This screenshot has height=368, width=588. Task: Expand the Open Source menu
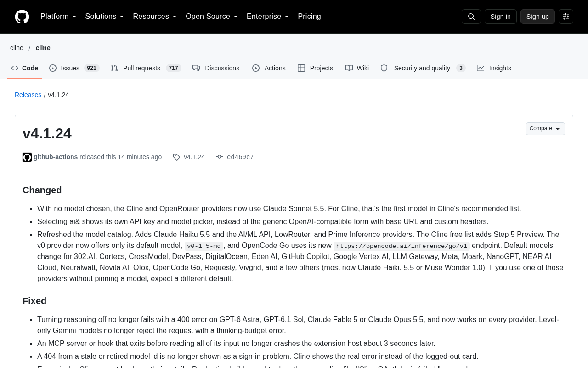(x=212, y=17)
